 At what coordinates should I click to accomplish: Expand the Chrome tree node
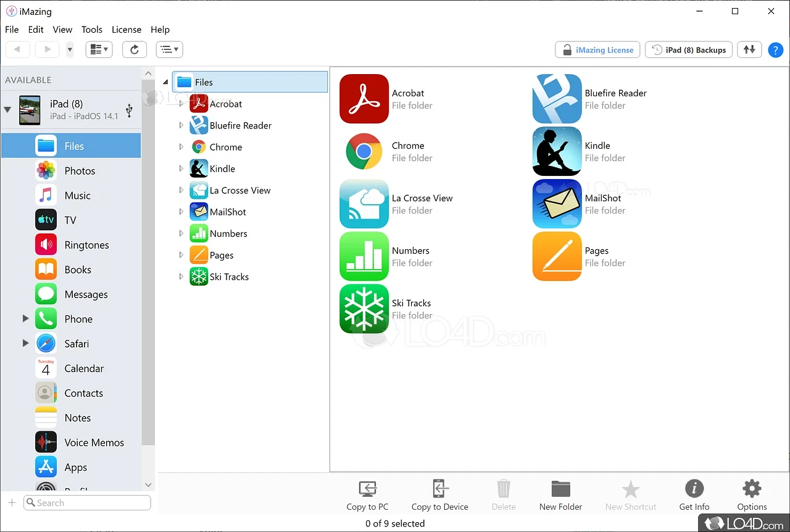(181, 147)
